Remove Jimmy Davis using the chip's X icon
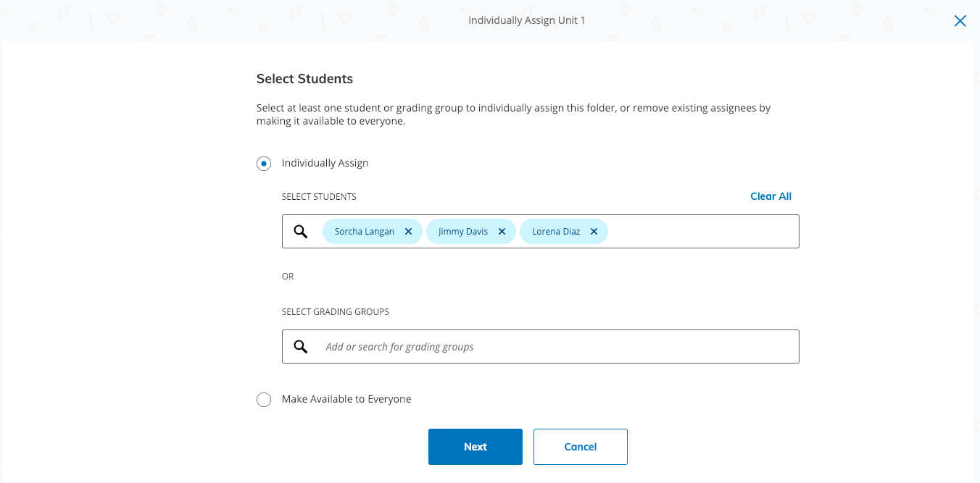This screenshot has height=483, width=980. [x=502, y=232]
